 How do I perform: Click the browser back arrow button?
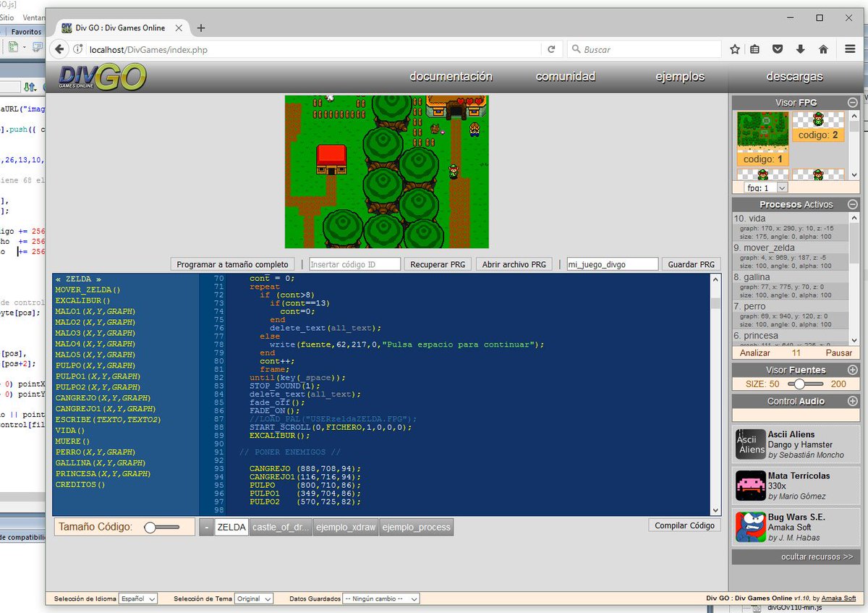(59, 49)
